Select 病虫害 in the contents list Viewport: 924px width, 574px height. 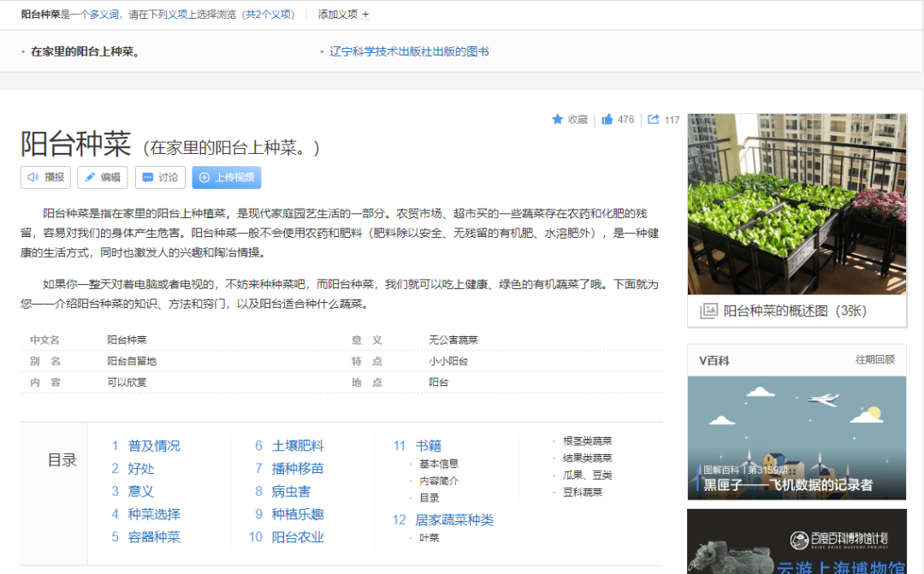pyautogui.click(x=291, y=491)
